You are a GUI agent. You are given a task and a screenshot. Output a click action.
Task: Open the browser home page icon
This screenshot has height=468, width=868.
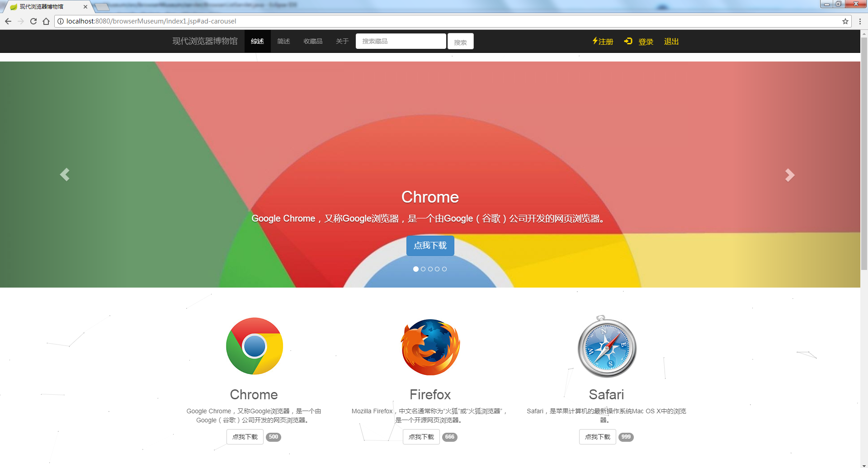[46, 21]
